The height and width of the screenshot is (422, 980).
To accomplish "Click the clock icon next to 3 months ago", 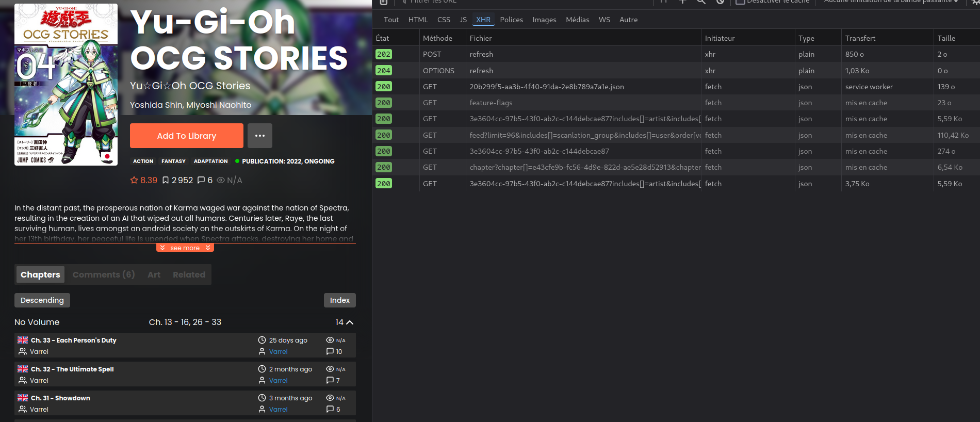I will (262, 398).
